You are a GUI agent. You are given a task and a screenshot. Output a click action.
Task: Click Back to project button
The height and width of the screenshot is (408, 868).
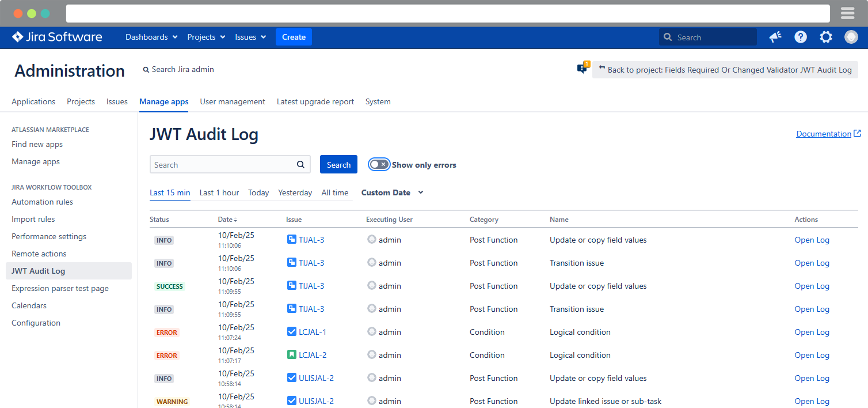(725, 69)
